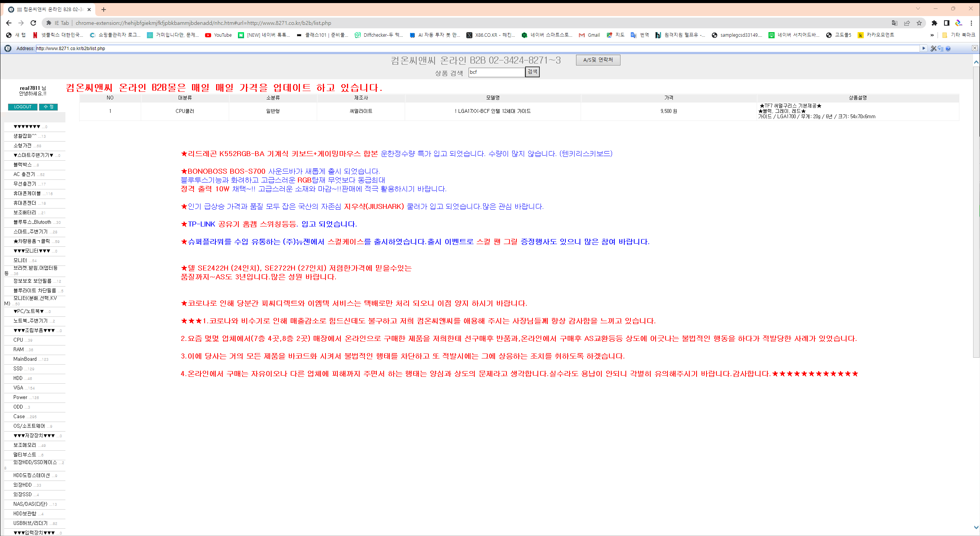Click the LOGOUT button
This screenshot has height=536, width=980.
[x=23, y=107]
